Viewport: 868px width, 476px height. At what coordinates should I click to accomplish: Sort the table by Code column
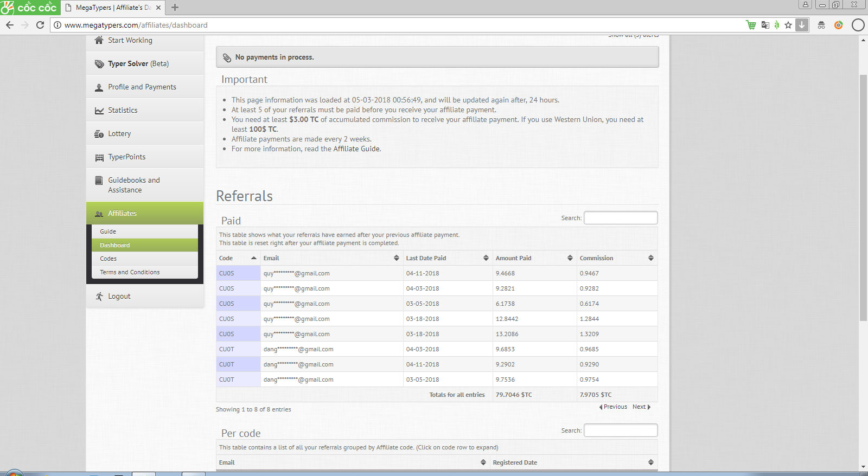coord(238,258)
